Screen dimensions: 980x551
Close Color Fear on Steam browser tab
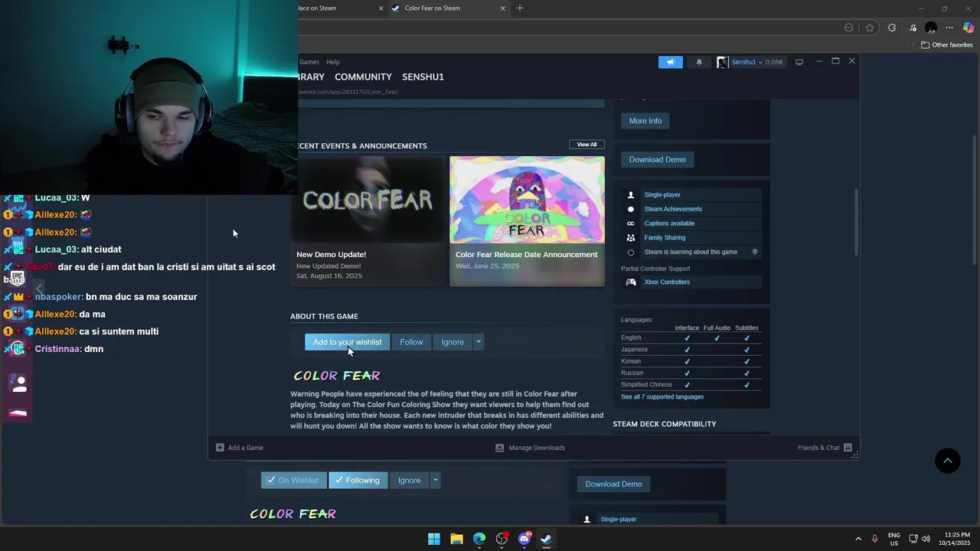[503, 8]
